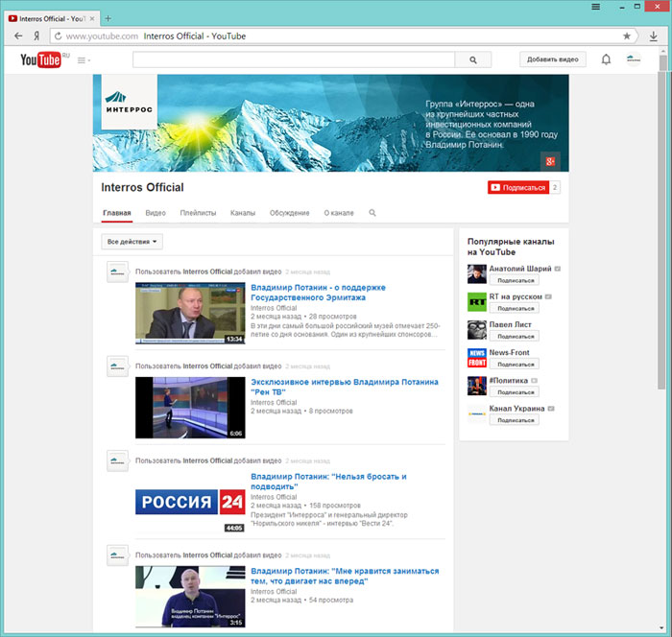This screenshot has width=672, height=637.
Task: Click the Интеррос channel logo
Action: (x=130, y=102)
